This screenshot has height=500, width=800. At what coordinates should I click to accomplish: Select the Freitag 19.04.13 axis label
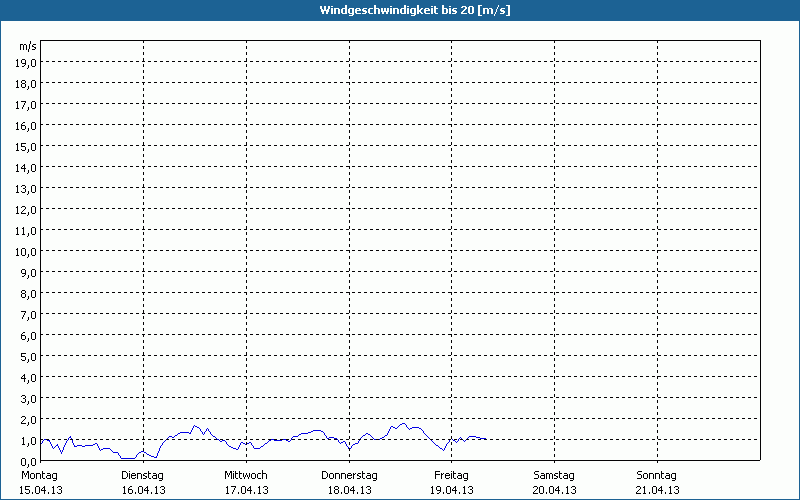pyautogui.click(x=452, y=483)
